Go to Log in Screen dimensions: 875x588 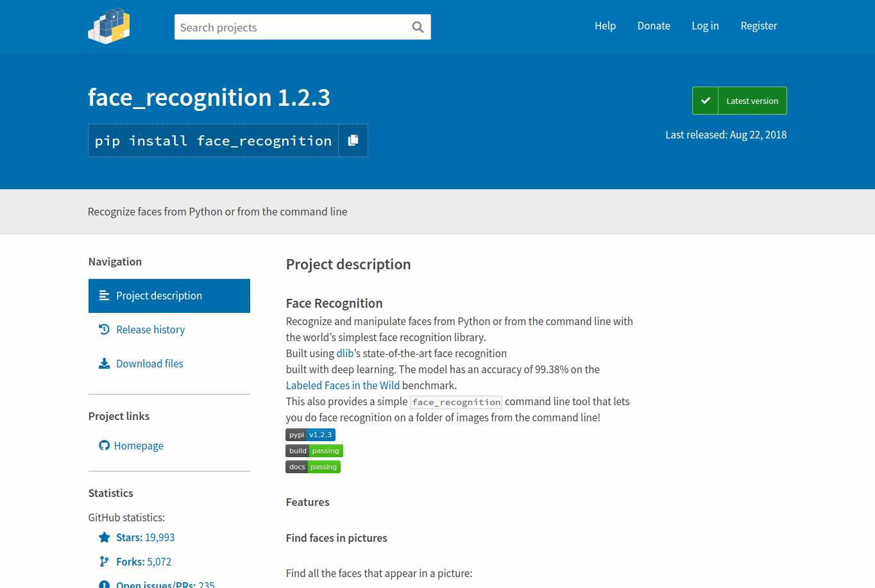click(705, 26)
